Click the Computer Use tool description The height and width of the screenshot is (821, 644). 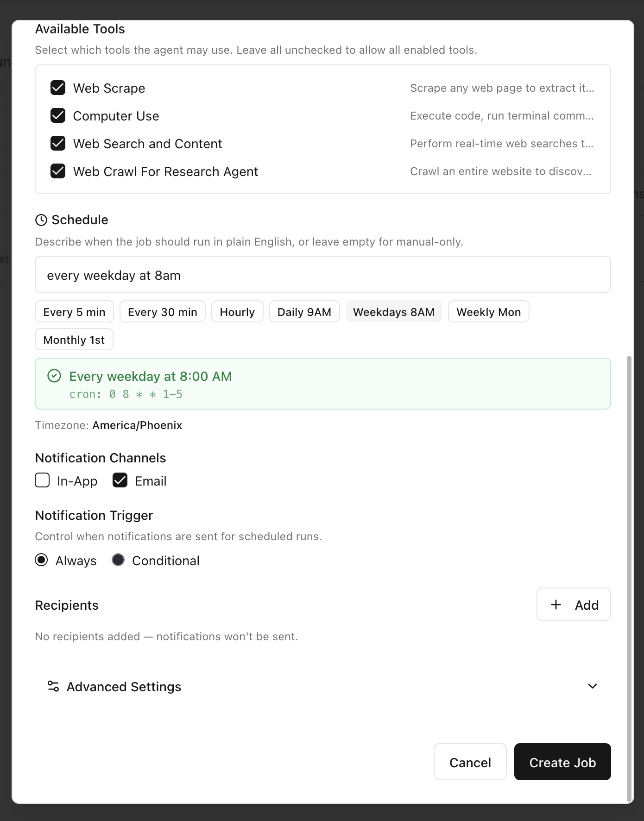(x=502, y=116)
